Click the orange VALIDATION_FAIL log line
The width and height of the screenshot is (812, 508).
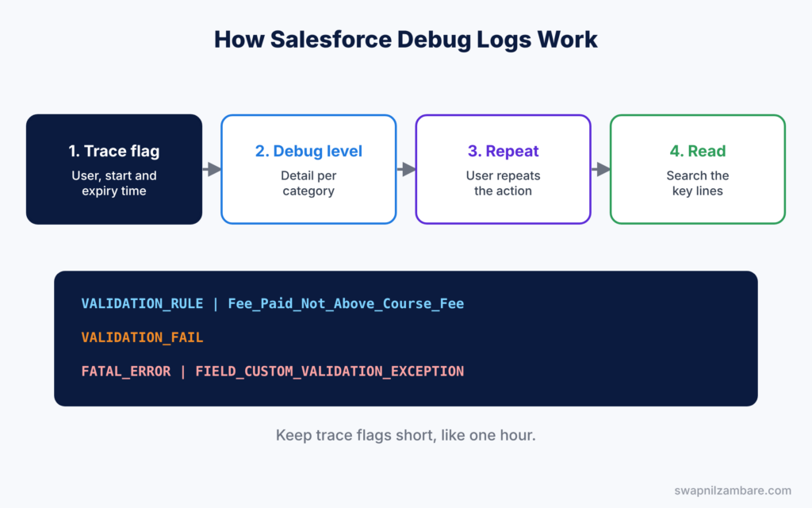click(143, 337)
